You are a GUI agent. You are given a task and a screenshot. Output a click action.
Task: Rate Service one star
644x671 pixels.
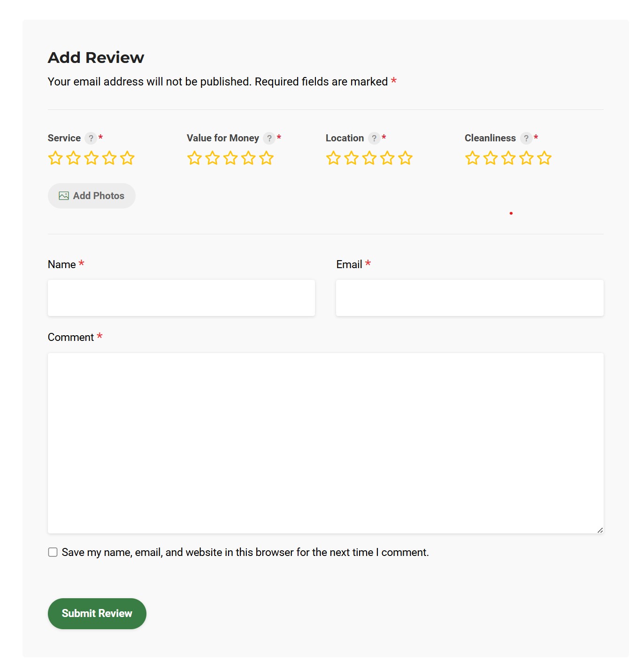55,158
